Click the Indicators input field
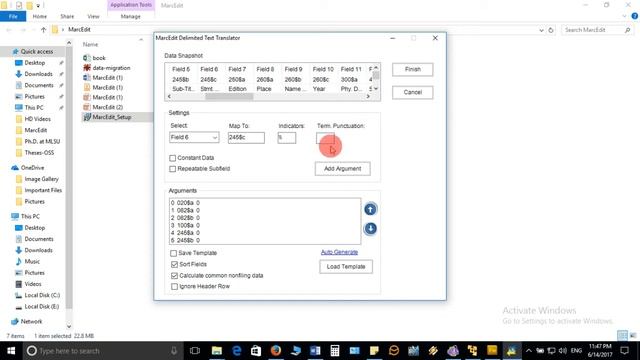The width and height of the screenshot is (640, 360). point(287,138)
